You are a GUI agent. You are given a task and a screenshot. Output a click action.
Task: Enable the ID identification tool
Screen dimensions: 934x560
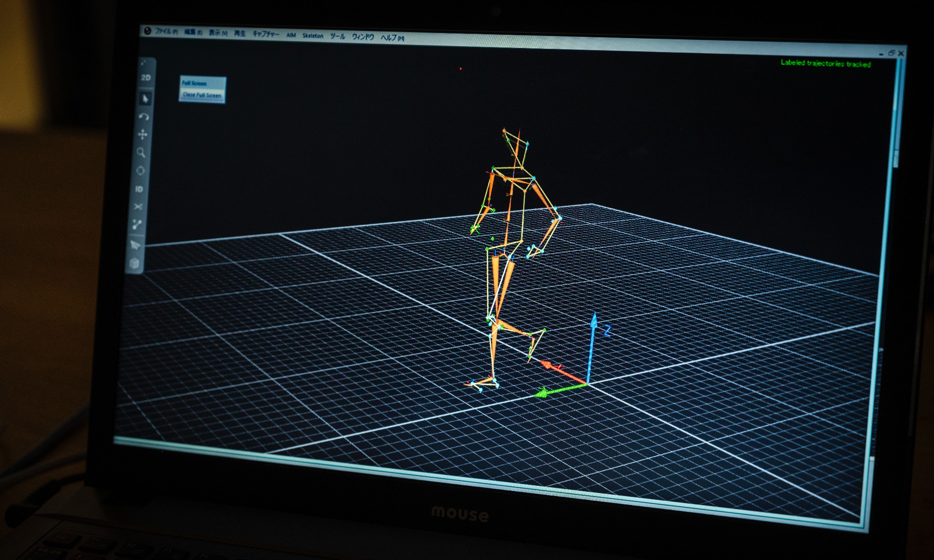coord(139,189)
